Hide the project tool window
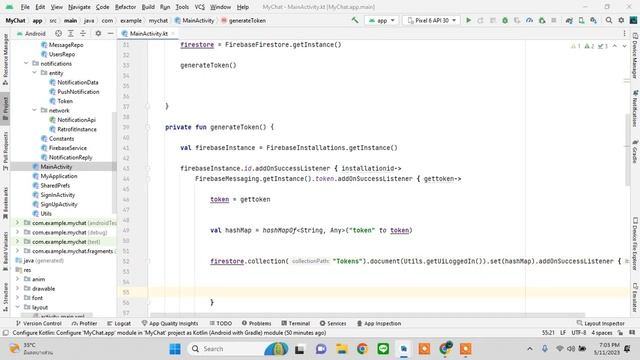The width and height of the screenshot is (640, 360). [x=110, y=33]
